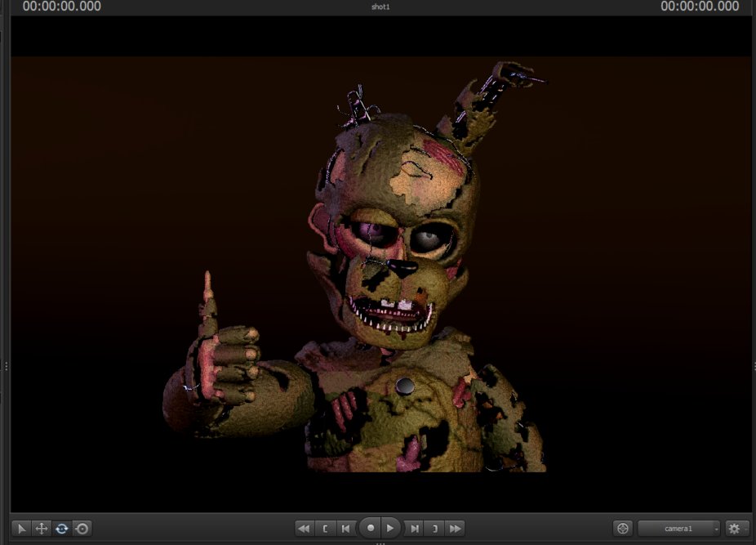Activate the screen manipulator circle tool
Screen dimensions: 756x545
tap(82, 529)
